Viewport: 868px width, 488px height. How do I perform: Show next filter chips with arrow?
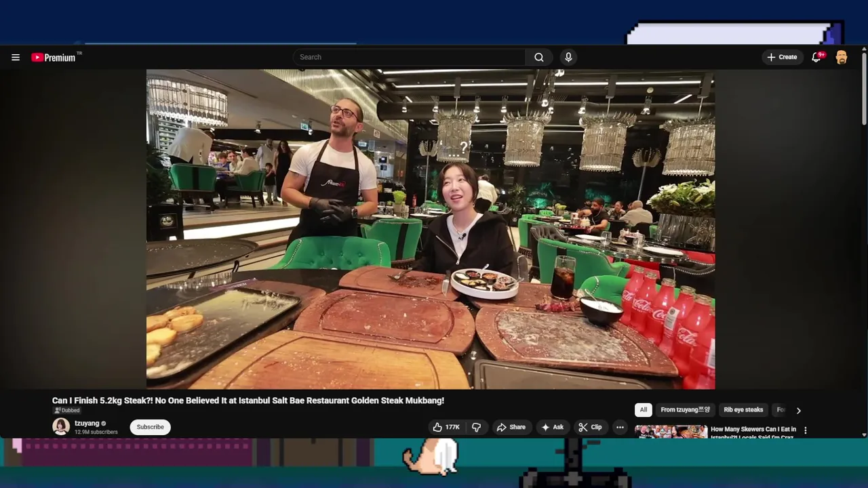pos(798,410)
